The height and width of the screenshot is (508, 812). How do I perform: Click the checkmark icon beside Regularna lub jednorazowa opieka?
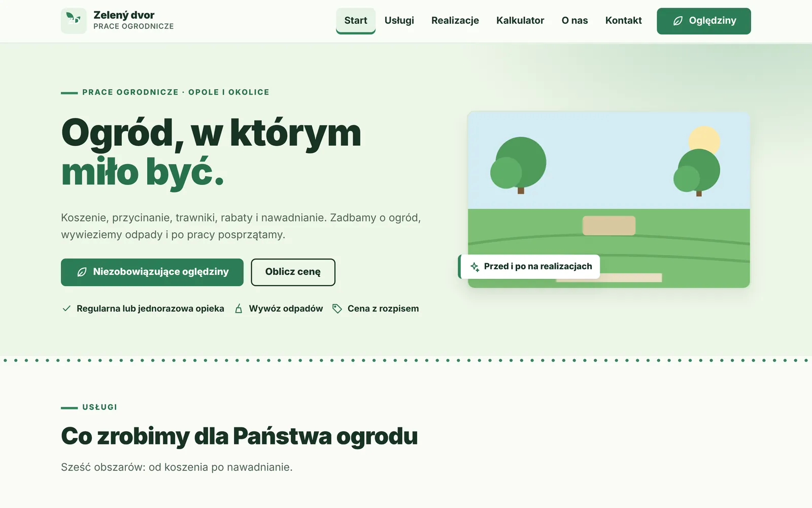[x=66, y=308]
